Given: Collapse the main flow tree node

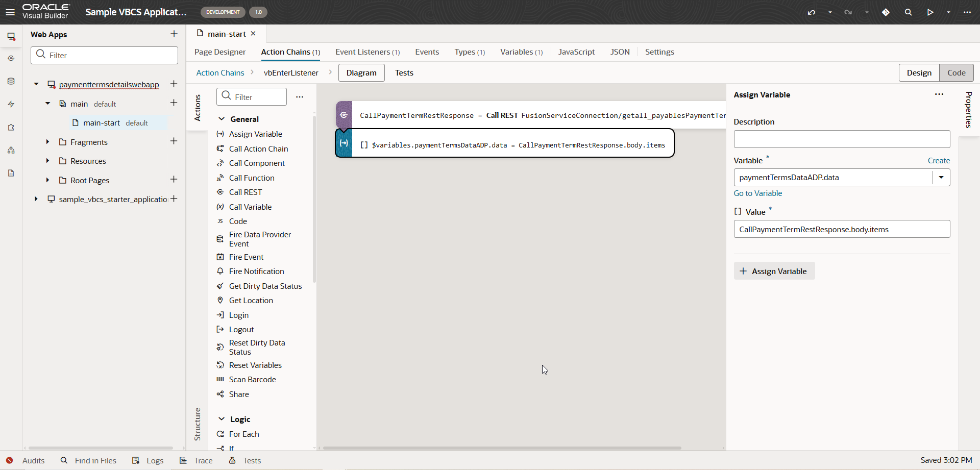Looking at the screenshot, I should pos(47,104).
